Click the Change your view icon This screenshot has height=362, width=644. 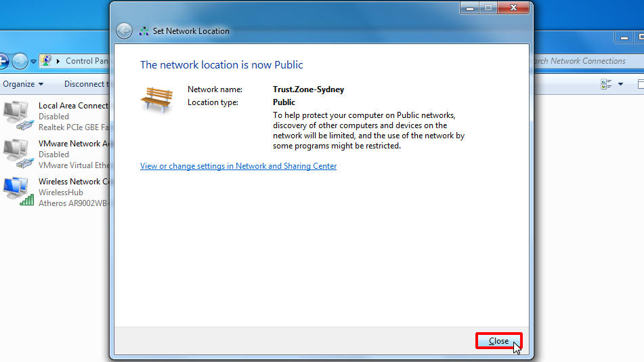click(606, 84)
